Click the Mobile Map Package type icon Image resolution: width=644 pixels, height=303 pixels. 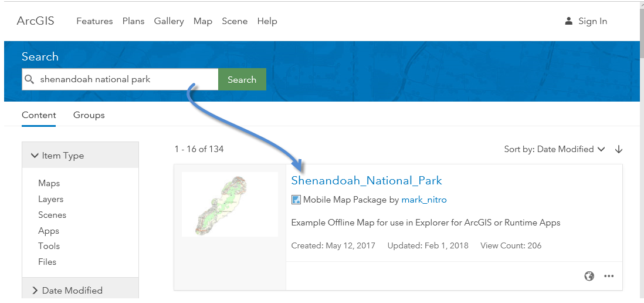coord(296,200)
